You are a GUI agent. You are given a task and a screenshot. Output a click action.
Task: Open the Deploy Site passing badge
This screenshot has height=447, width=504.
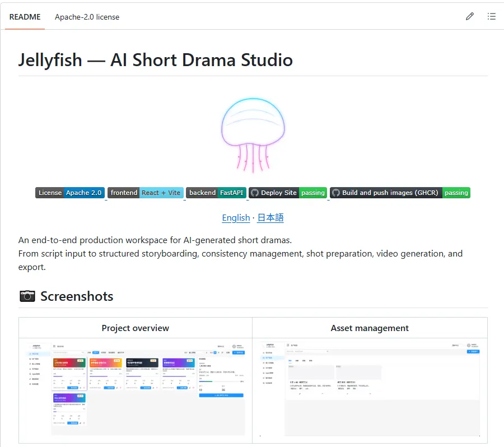tap(288, 193)
